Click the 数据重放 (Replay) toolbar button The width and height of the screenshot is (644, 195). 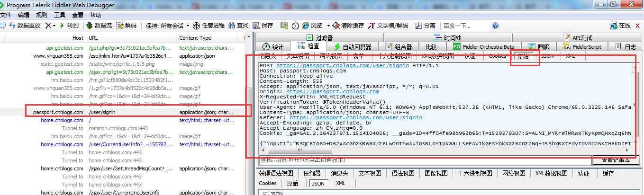[25, 26]
